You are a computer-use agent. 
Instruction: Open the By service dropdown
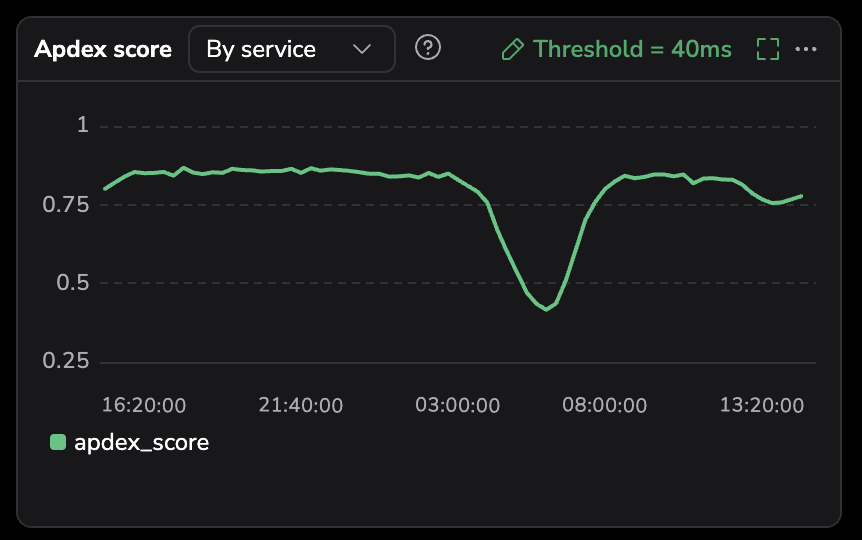(291, 49)
